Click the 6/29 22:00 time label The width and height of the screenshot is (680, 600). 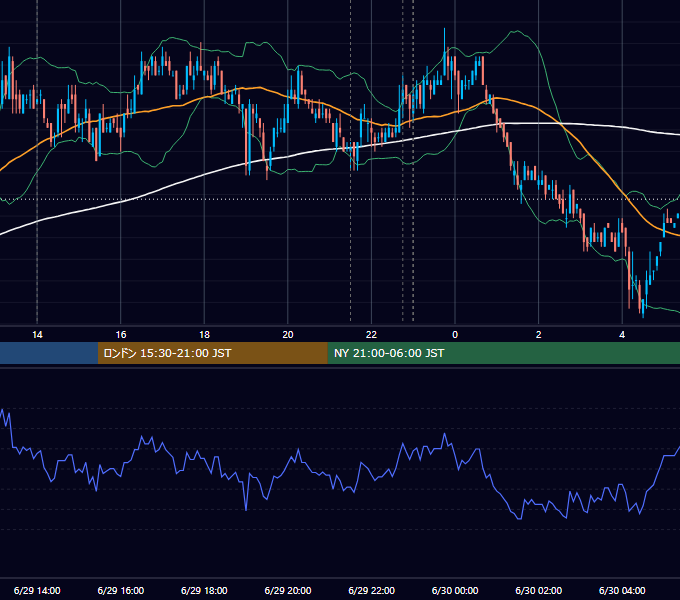pos(372,590)
